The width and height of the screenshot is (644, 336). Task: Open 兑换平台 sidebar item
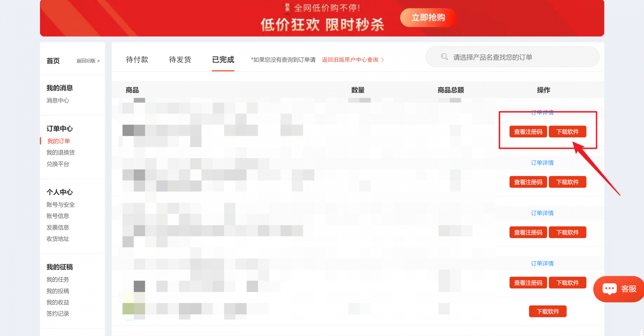tap(58, 164)
